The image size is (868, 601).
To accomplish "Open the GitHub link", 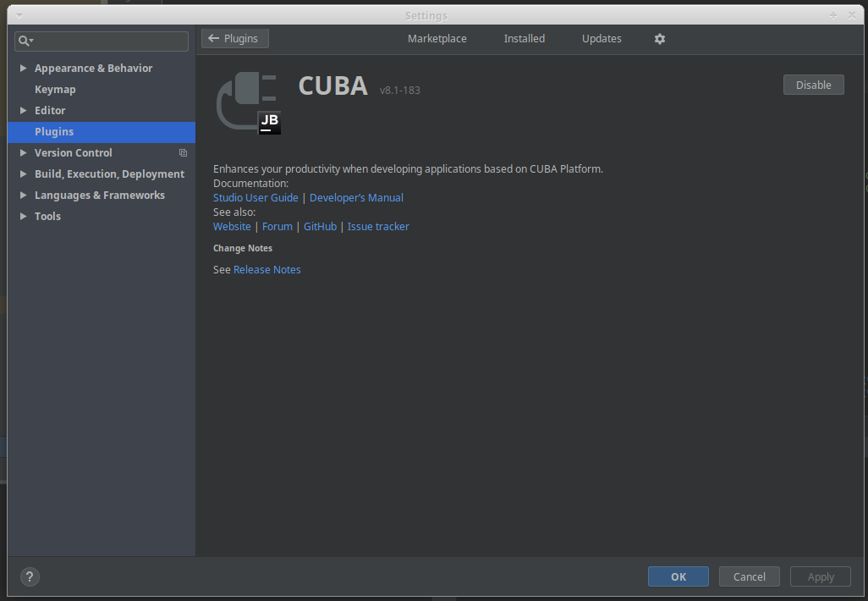I will point(320,227).
